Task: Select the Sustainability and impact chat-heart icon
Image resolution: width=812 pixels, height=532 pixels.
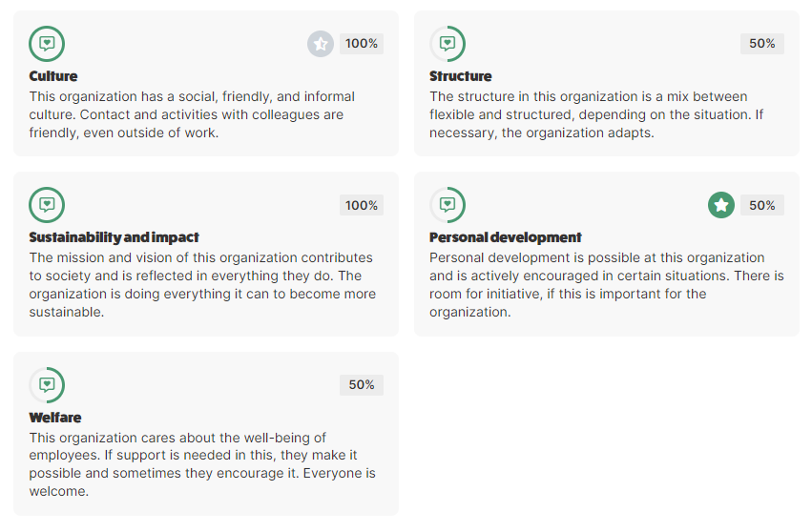Action: (x=47, y=205)
